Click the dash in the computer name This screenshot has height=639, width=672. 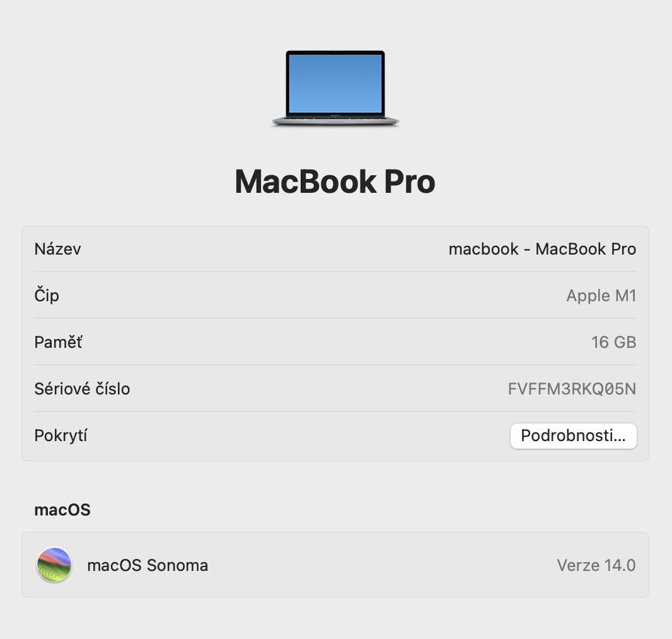527,250
